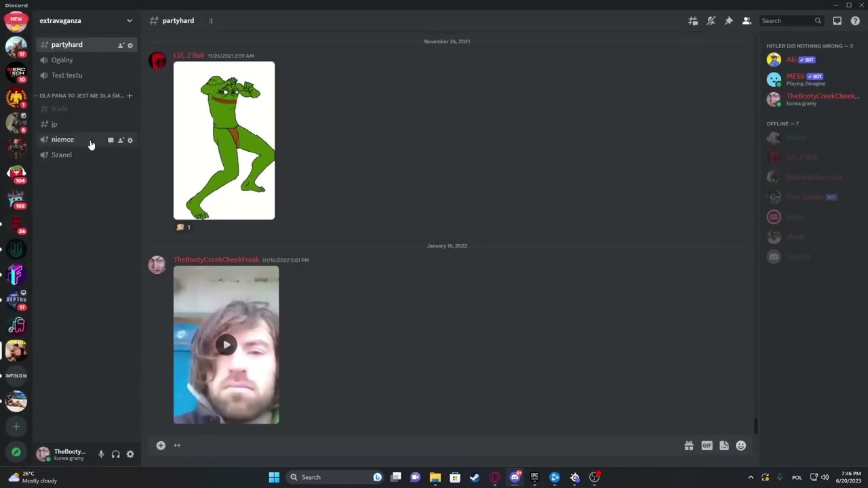Image resolution: width=868 pixels, height=488 pixels.
Task: Click the Help question mark icon
Action: (855, 21)
